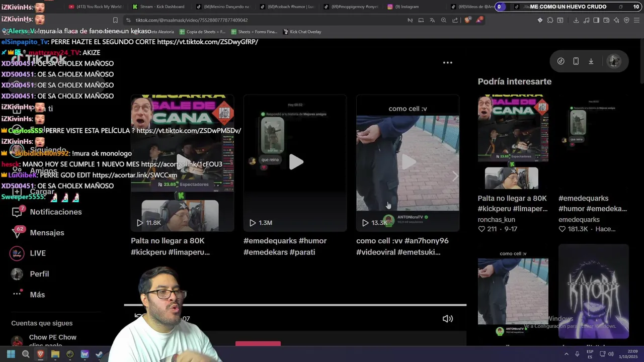Click caption '#emedequarks #humor #emedekars #parati'

pos(285,246)
